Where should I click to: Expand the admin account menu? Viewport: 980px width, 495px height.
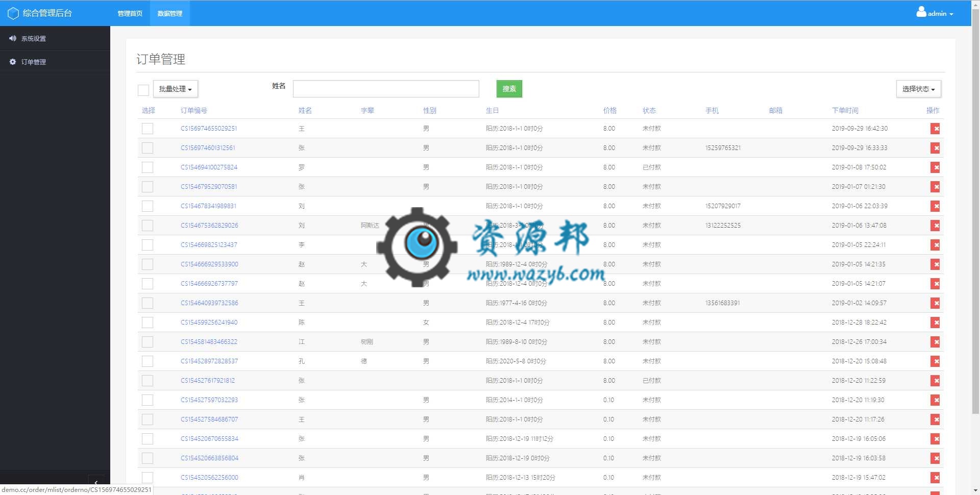pos(935,13)
